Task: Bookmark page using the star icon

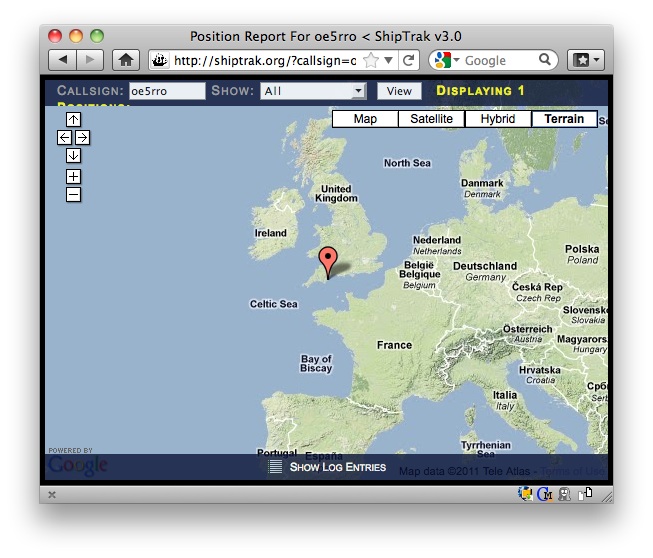Action: tap(370, 61)
